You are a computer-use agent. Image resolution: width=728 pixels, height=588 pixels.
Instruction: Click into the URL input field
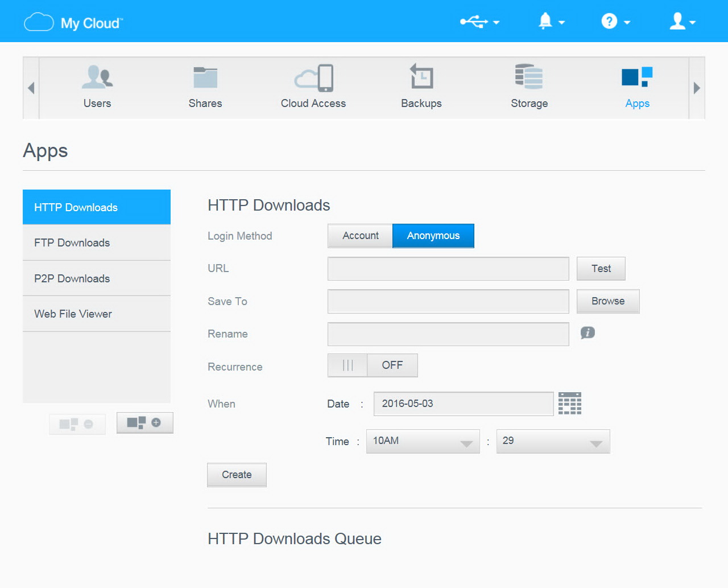tap(448, 269)
